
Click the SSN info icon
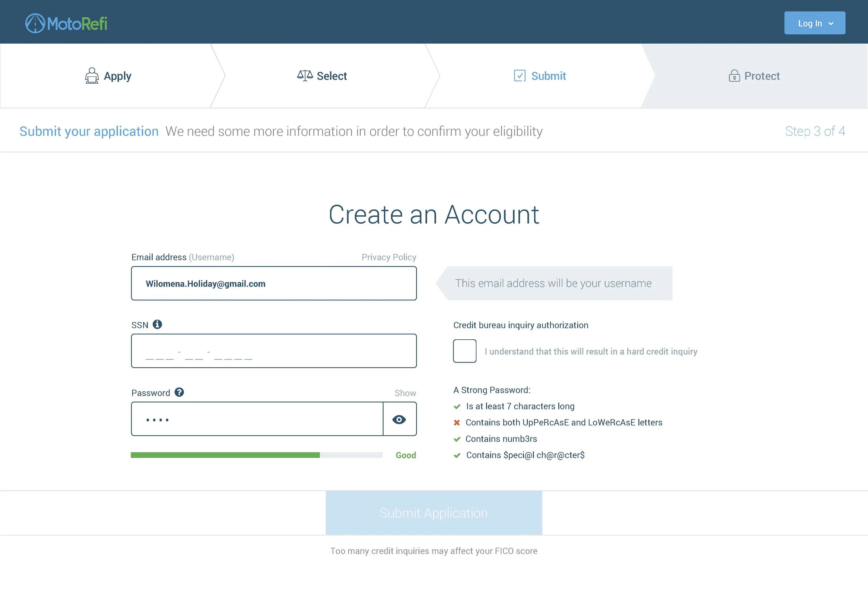click(x=157, y=324)
